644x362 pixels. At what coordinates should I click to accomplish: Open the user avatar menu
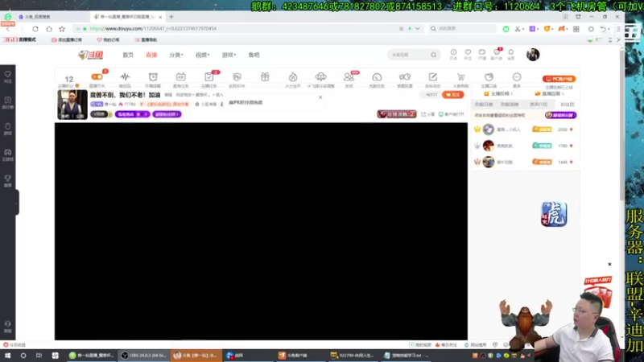pyautogui.click(x=533, y=55)
